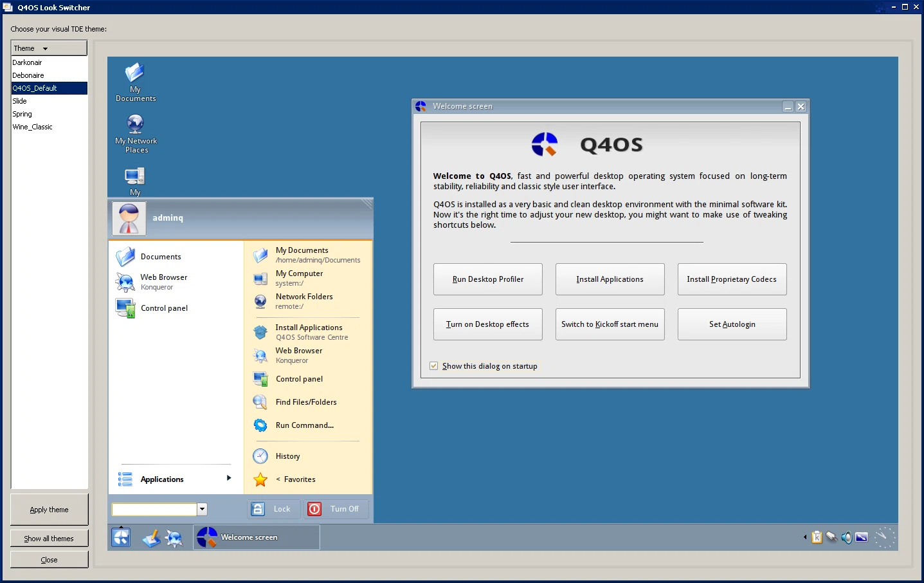Viewport: 924px width, 583px height.
Task: Launch Konqueror from taskbar quick launch
Action: point(174,538)
